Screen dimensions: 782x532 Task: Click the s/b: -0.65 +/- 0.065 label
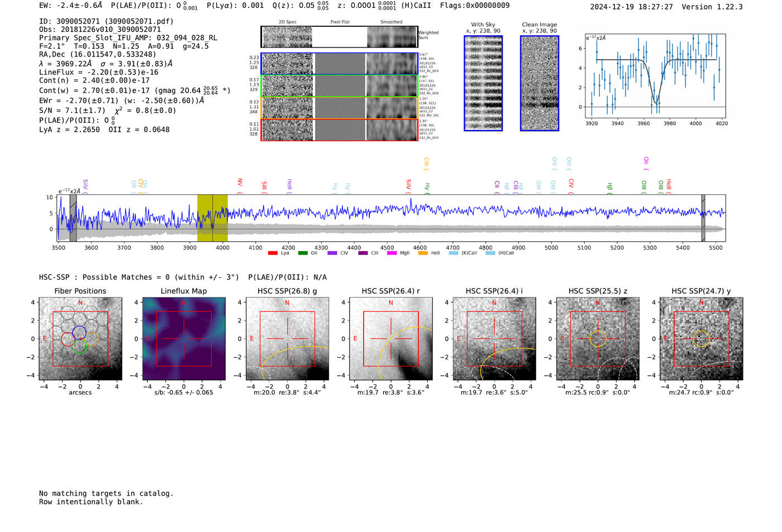pos(184,392)
